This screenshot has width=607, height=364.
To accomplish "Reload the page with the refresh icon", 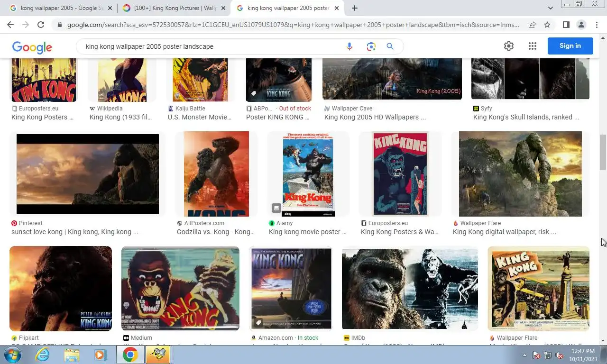I will (41, 25).
